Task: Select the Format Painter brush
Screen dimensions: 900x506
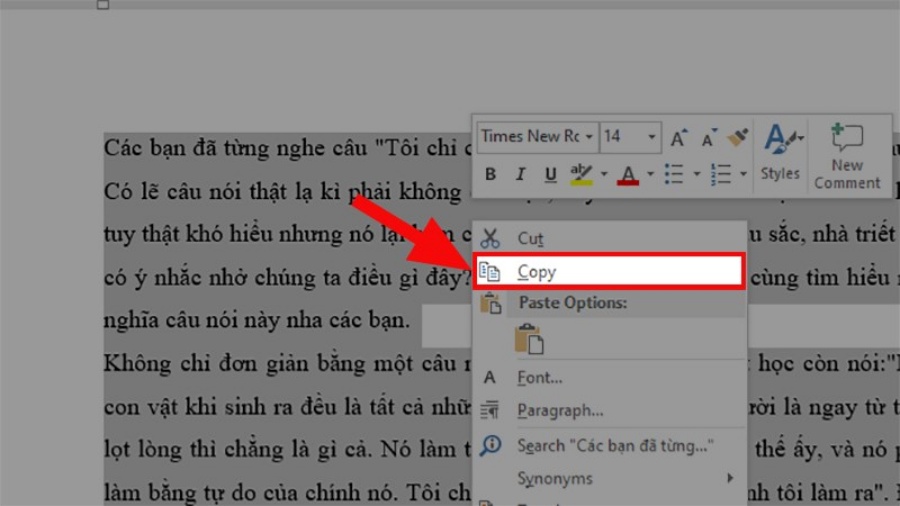Action: click(738, 137)
